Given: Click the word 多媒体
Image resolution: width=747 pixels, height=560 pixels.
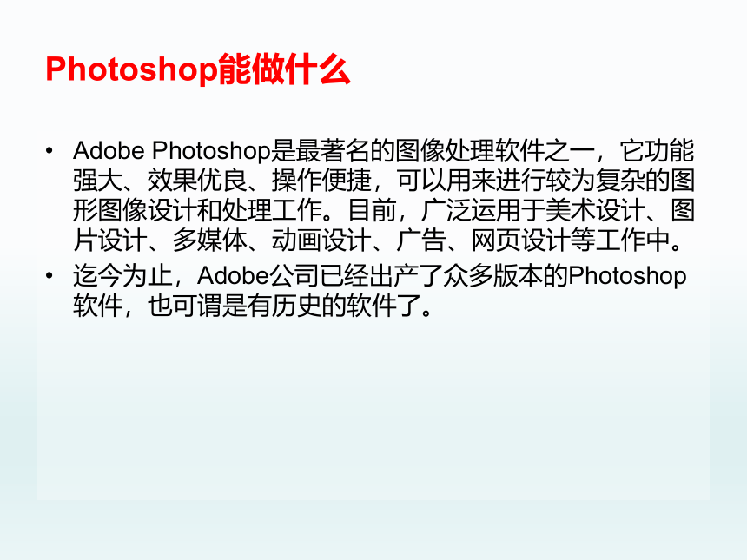Looking at the screenshot, I should click(x=209, y=240).
